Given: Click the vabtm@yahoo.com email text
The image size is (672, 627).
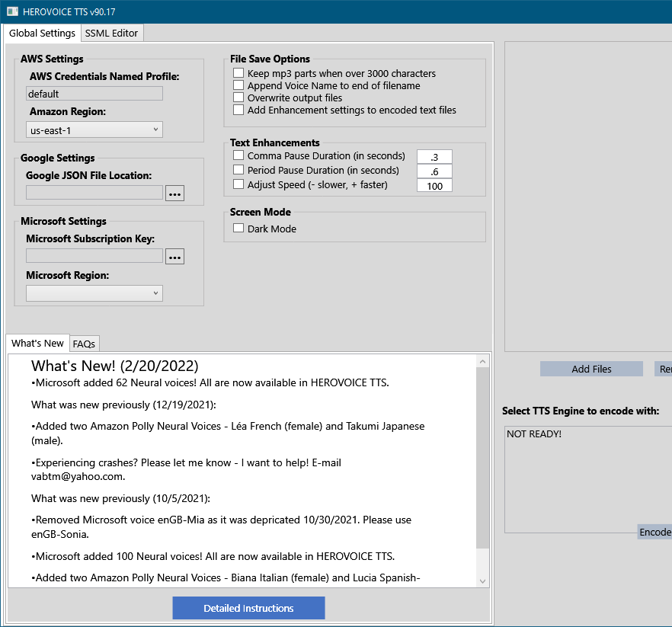Looking at the screenshot, I should tap(78, 477).
